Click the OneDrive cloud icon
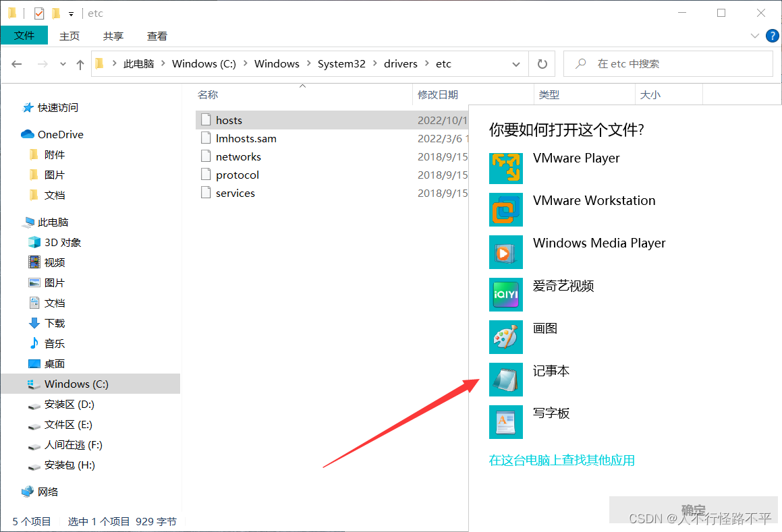 pyautogui.click(x=28, y=134)
